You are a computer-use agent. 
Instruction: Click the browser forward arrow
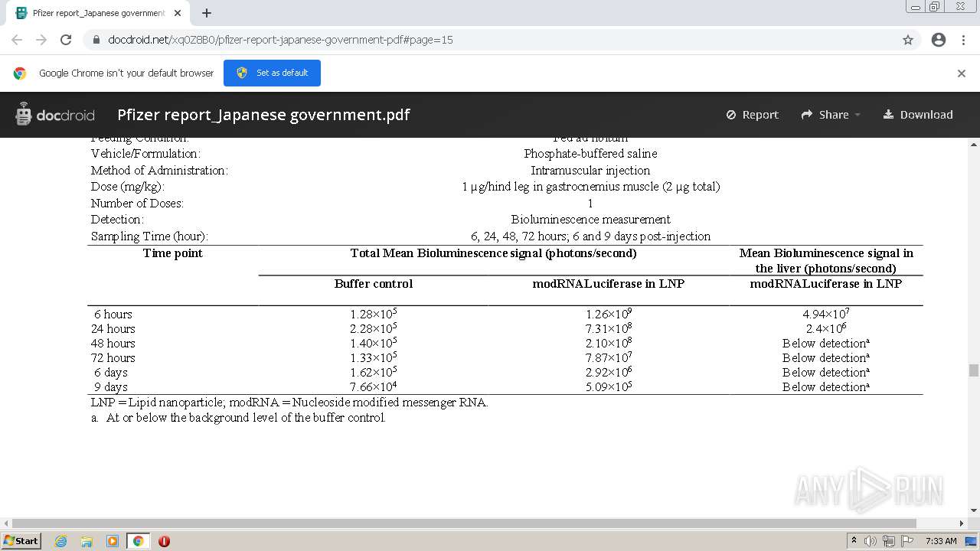pos(41,40)
